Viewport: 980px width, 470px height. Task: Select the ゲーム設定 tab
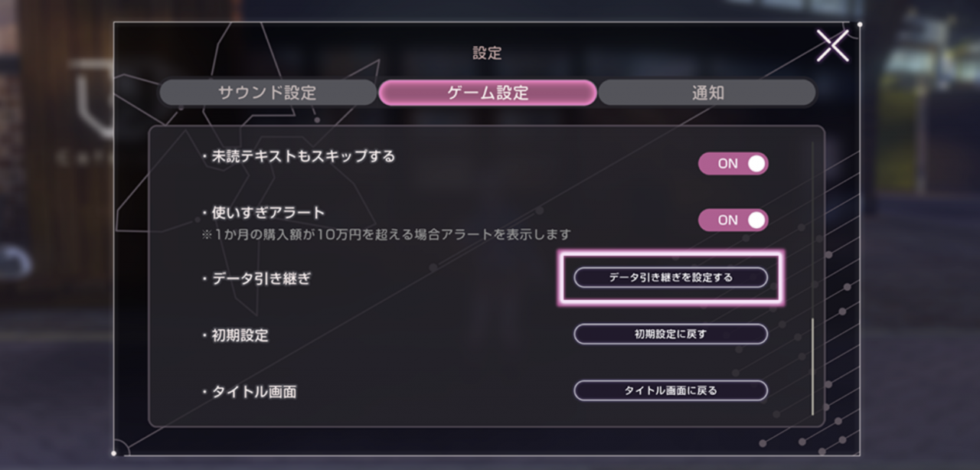488,93
